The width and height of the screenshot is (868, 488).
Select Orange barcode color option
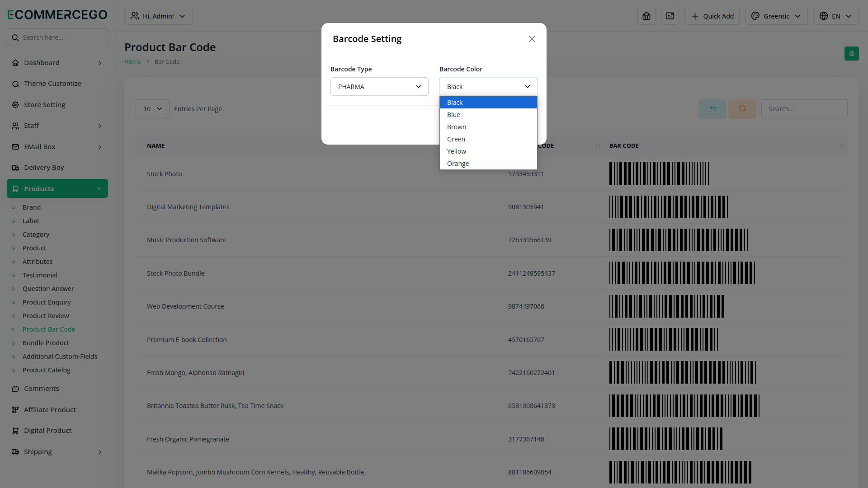(488, 164)
